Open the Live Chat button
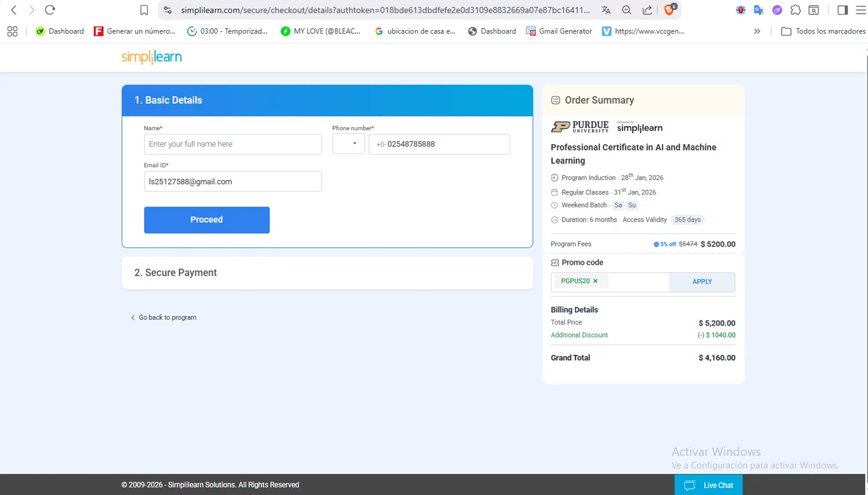Viewport: 868px width, 495px height. pos(708,485)
